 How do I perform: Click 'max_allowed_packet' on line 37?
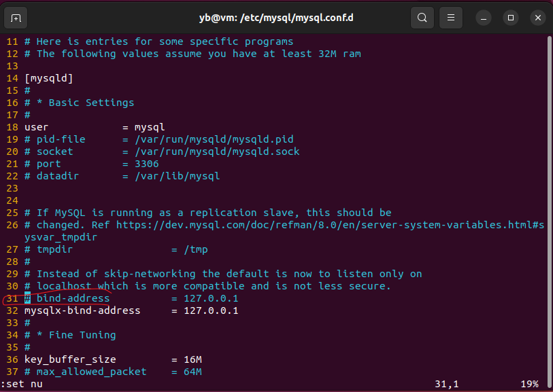point(91,372)
